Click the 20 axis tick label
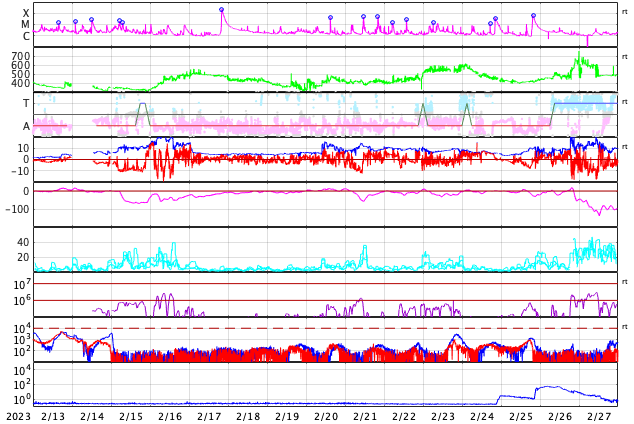 tap(23, 257)
